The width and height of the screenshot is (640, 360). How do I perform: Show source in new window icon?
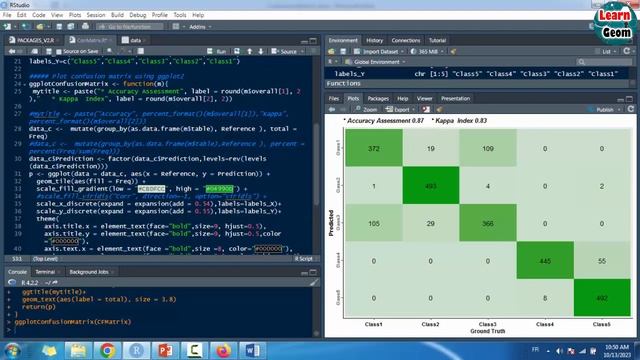(35, 51)
